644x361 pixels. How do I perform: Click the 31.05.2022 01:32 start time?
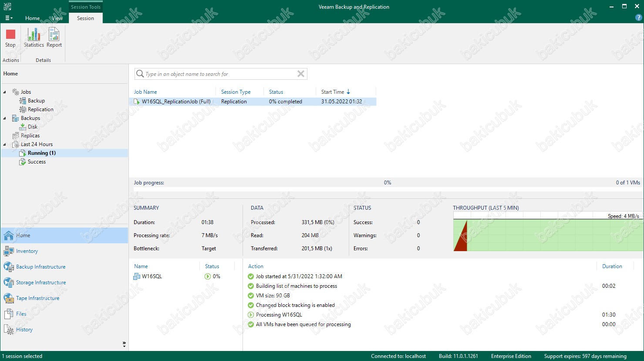tap(341, 102)
